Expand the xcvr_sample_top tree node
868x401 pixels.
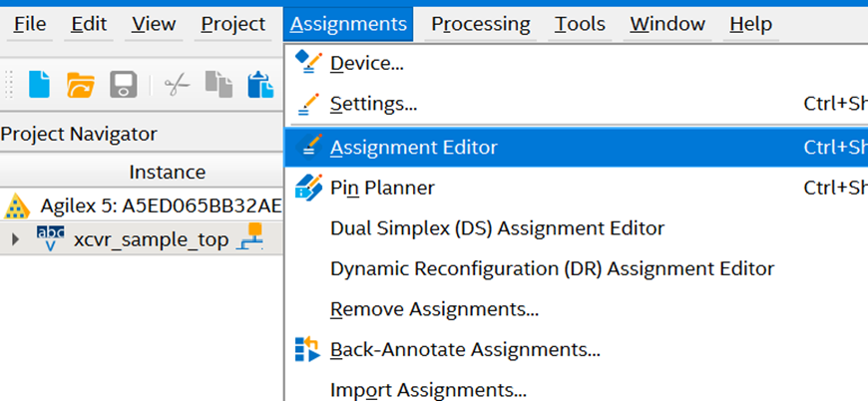(x=15, y=239)
